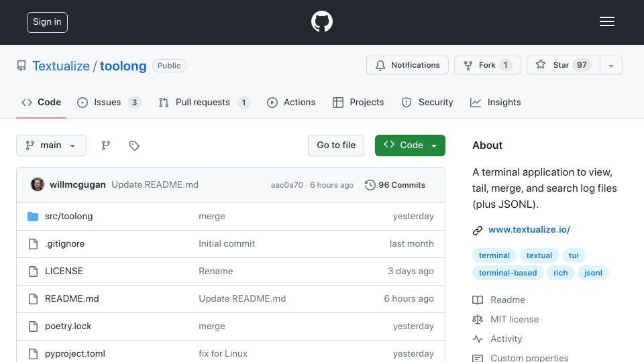This screenshot has width=644, height=362.
Task: View the 96 Commits history
Action: 394,185
